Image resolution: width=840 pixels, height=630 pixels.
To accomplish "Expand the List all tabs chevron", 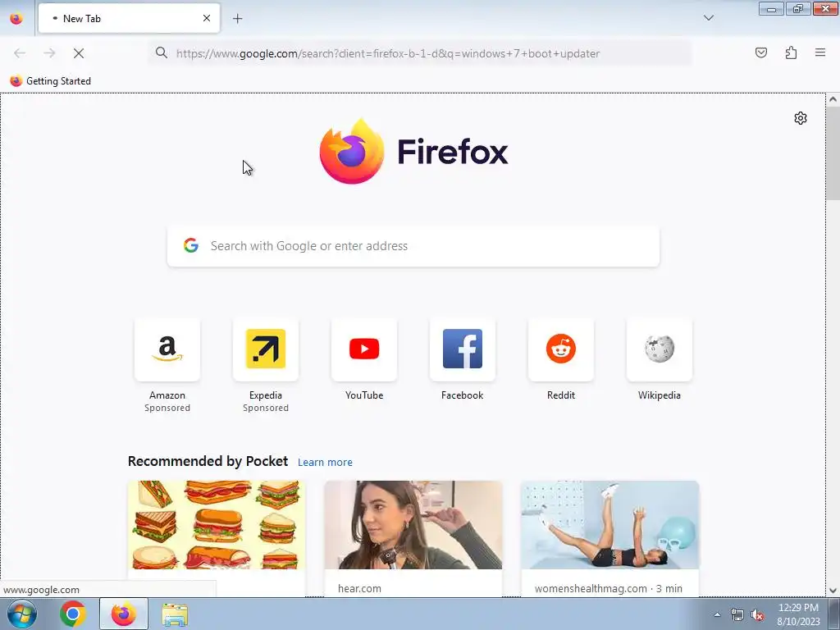I will (708, 18).
